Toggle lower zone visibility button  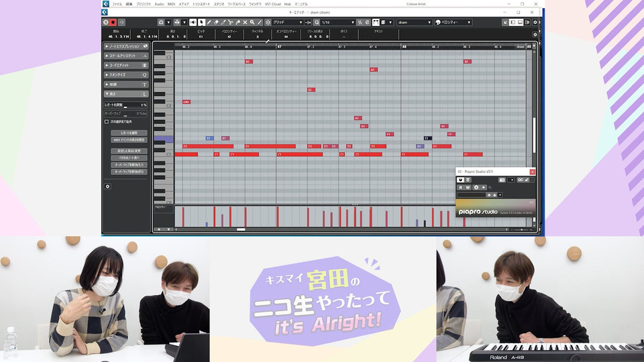[x=520, y=22]
